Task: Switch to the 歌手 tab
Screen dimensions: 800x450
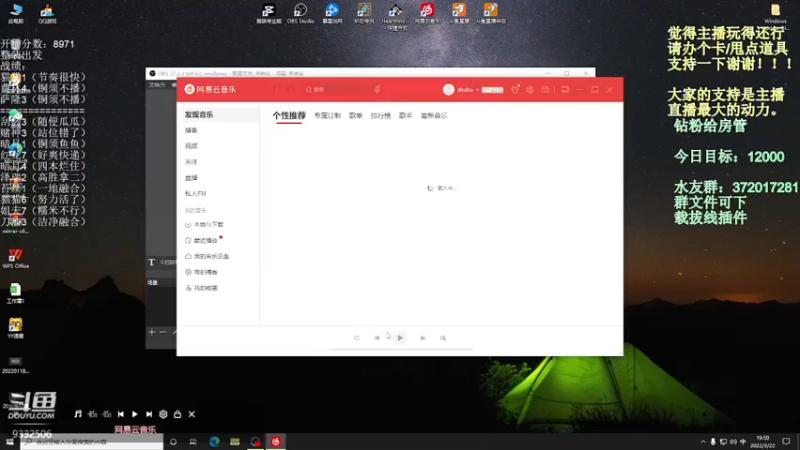Action: click(x=406, y=116)
